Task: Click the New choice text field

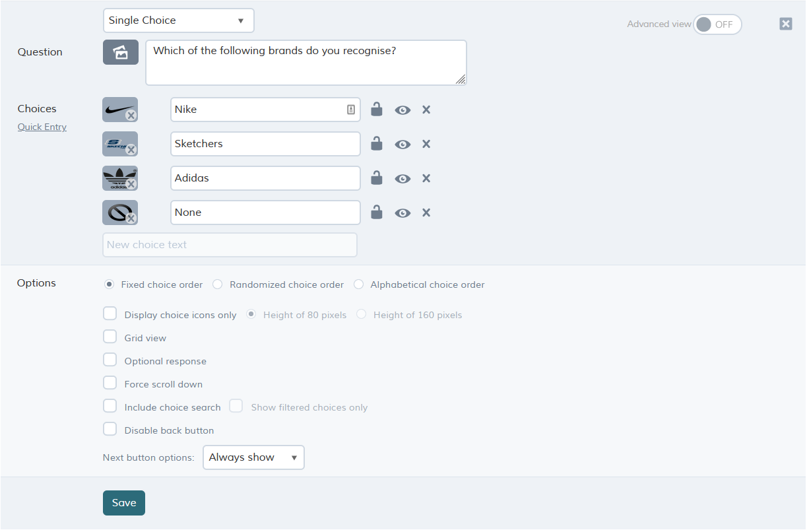Action: point(230,245)
